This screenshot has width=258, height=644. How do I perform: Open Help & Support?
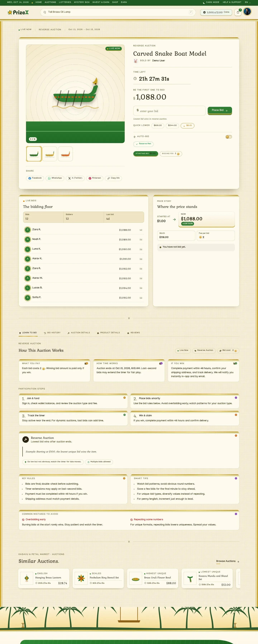(x=232, y=2)
